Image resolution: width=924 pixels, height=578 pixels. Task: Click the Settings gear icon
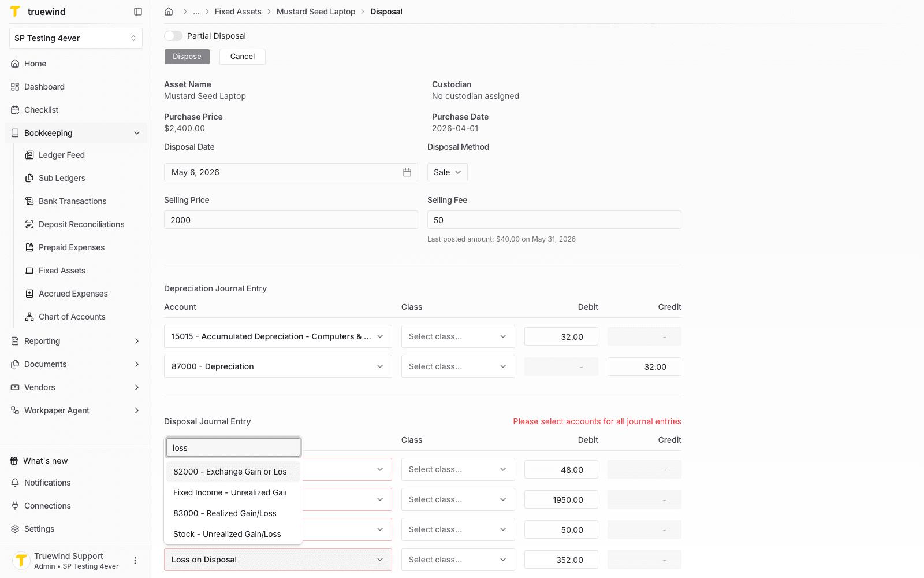15,529
